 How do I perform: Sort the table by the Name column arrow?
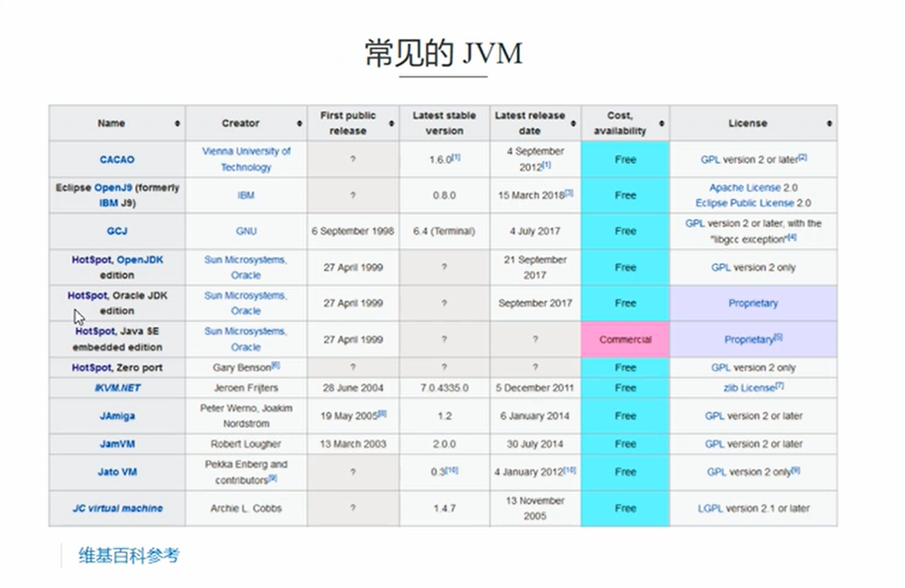pos(177,123)
